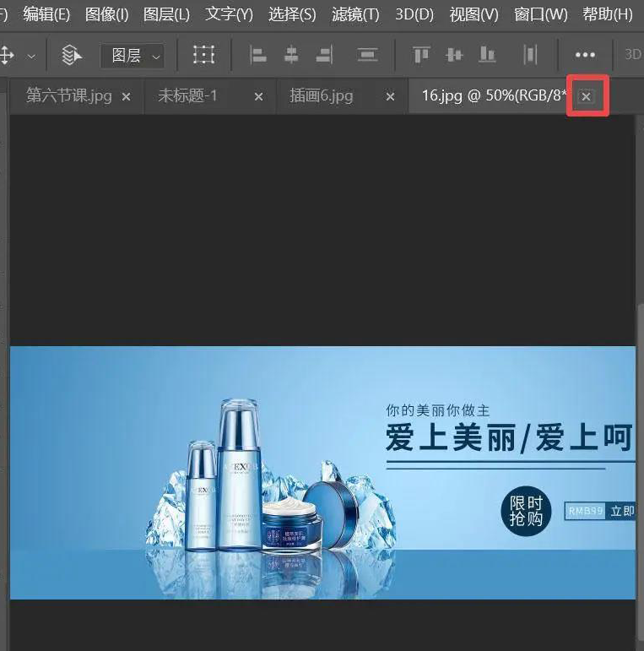Expand the Move tool preset chevron
644x651 pixels.
pos(31,56)
